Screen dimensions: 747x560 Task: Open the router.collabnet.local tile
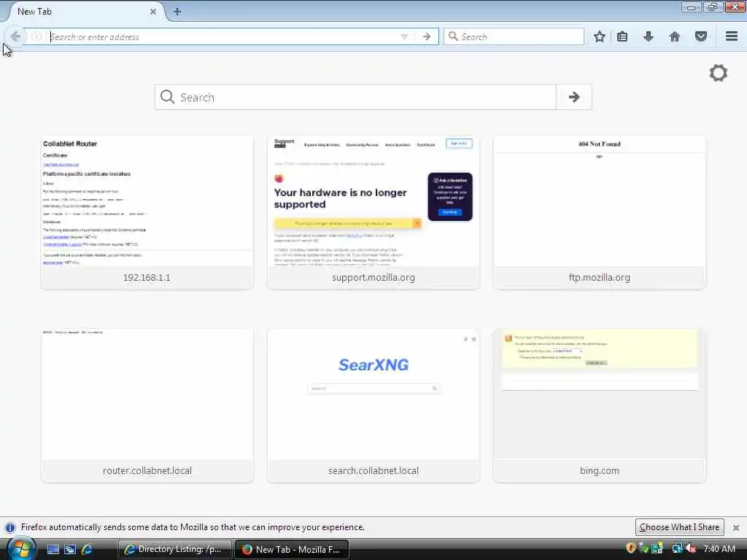click(147, 405)
